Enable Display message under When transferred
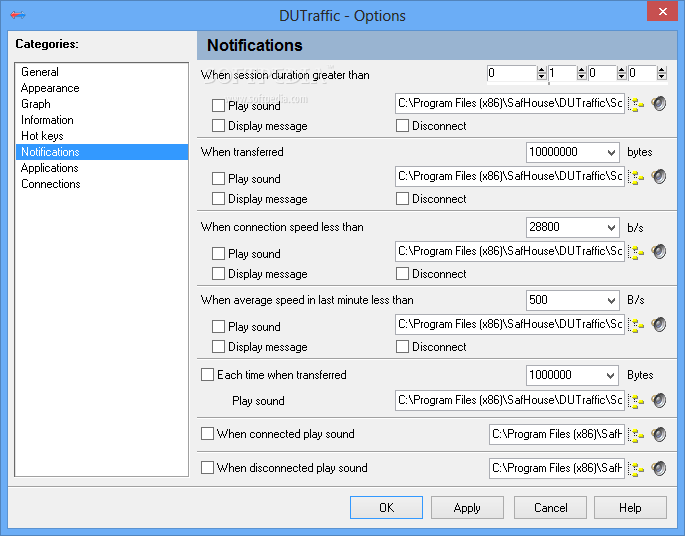Viewport: 685px width, 536px height. [218, 199]
